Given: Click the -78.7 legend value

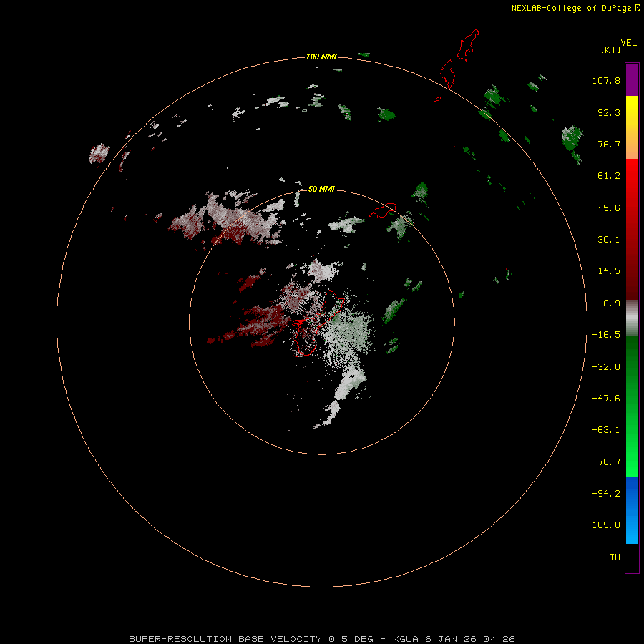Looking at the screenshot, I should coord(606,462).
